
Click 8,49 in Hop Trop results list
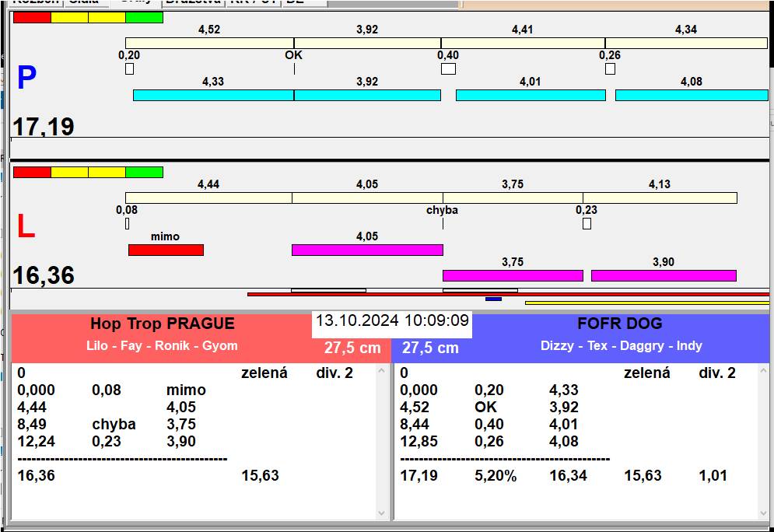coord(32,425)
